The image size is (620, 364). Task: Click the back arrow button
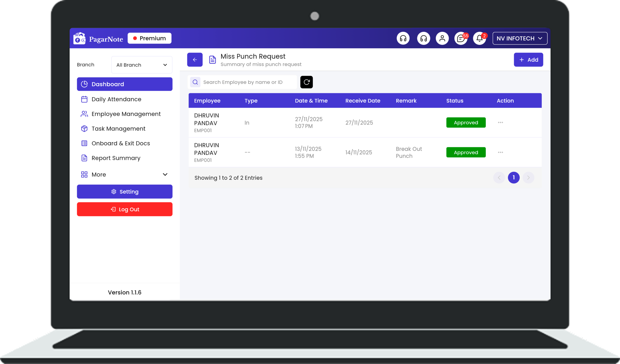tap(195, 60)
